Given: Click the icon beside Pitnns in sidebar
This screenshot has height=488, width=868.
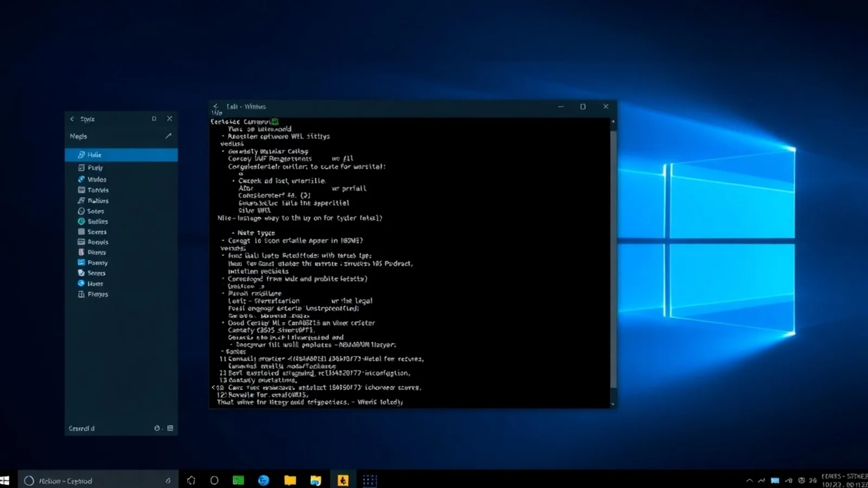Looking at the screenshot, I should [81, 252].
